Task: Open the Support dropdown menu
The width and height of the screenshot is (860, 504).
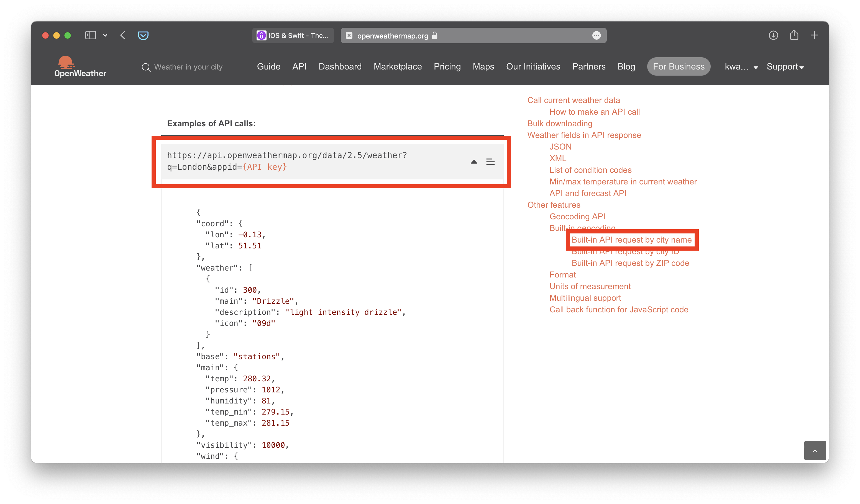Action: 785,67
